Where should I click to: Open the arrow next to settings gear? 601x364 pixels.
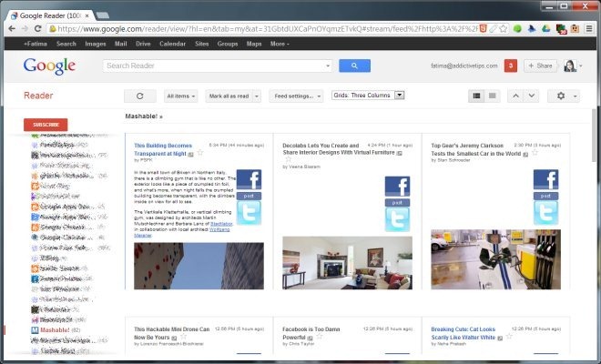coord(575,96)
